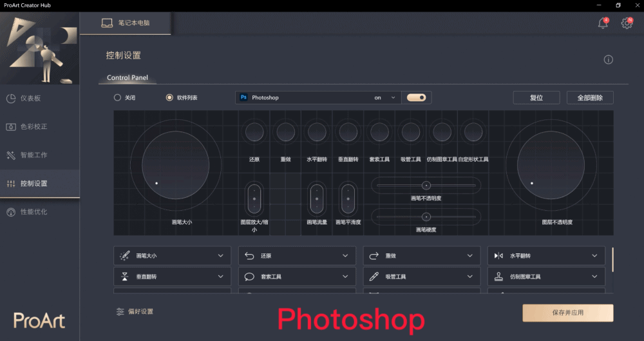Select the 还原 round button in the layout
Image resolution: width=644 pixels, height=341 pixels.
(254, 132)
